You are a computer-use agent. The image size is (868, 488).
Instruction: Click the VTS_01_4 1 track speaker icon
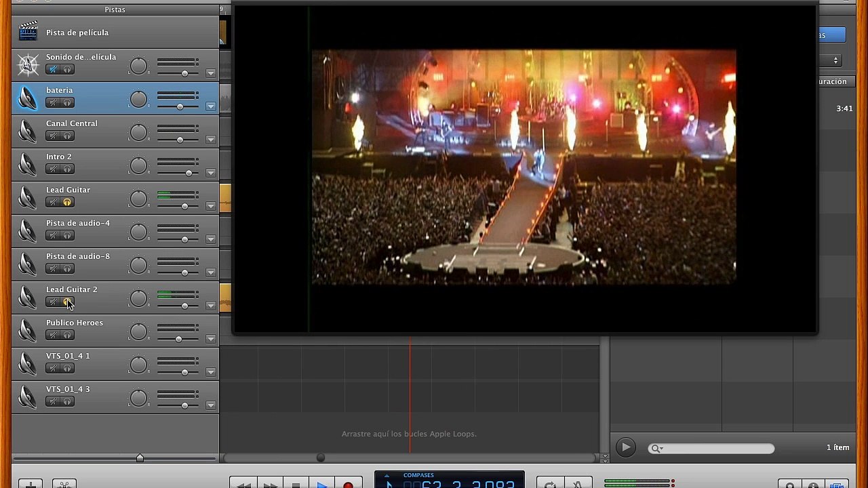28,364
